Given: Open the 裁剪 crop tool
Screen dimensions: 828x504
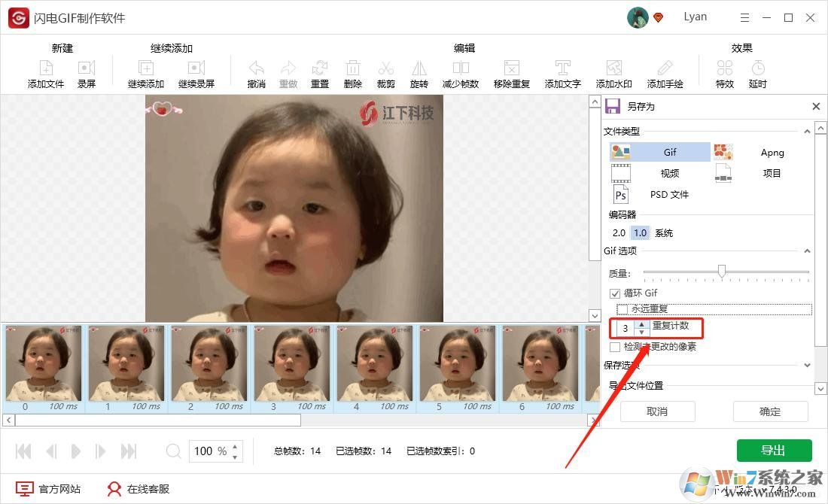Looking at the screenshot, I should (x=385, y=73).
